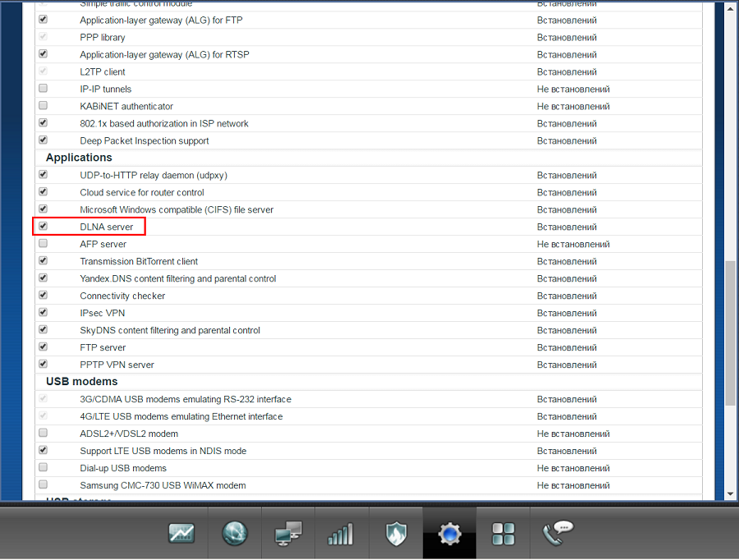Click the status text of AFP server row
This screenshot has height=560, width=739.
(573, 244)
